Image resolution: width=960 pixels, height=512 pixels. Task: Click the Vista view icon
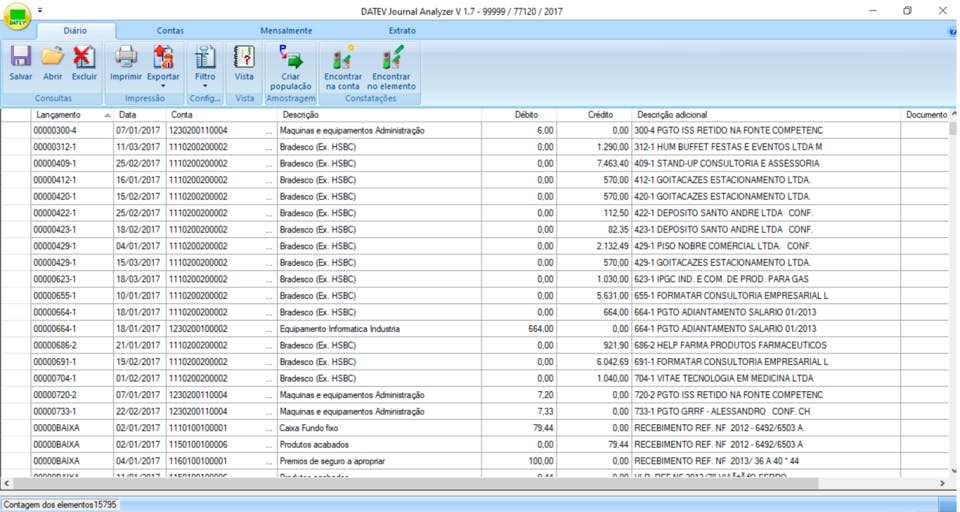pos(244,57)
